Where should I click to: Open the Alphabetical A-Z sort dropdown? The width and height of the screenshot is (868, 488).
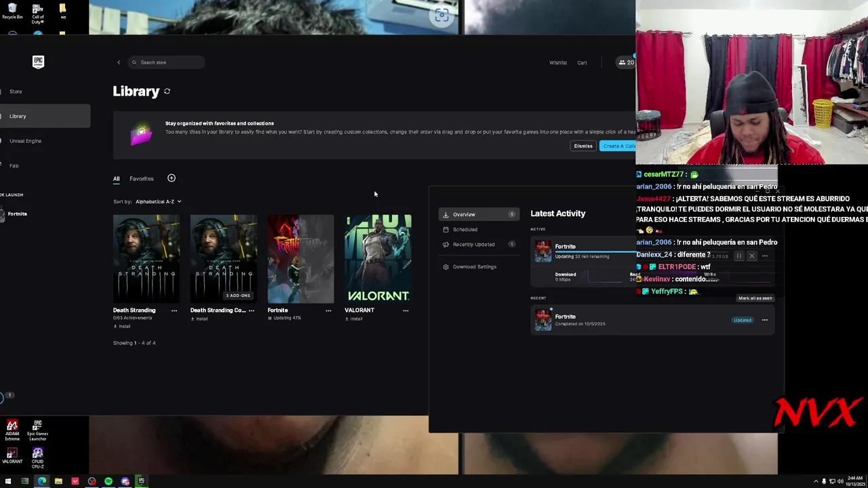(158, 201)
